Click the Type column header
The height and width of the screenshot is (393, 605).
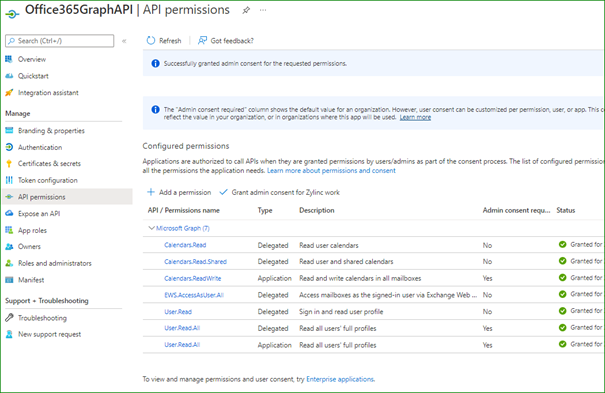click(265, 210)
